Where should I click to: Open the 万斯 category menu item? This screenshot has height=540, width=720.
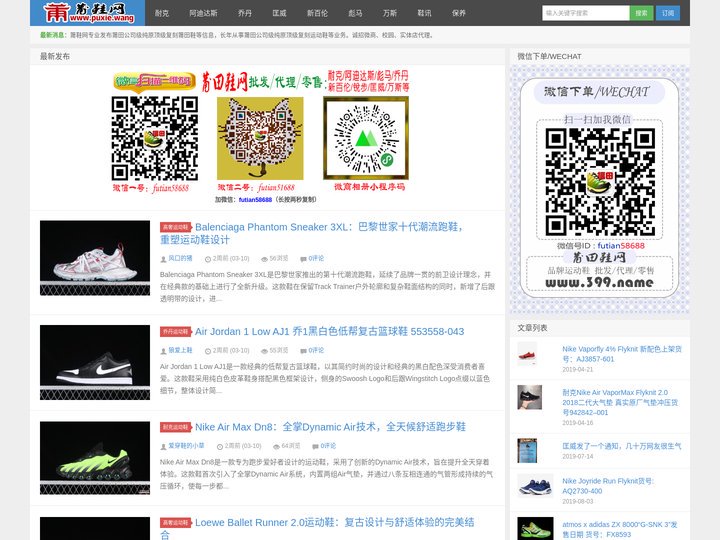click(x=389, y=13)
